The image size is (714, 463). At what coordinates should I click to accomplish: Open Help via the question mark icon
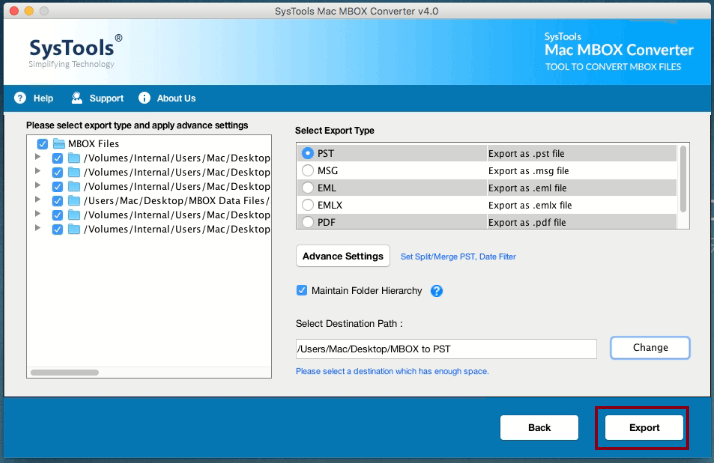[20, 98]
